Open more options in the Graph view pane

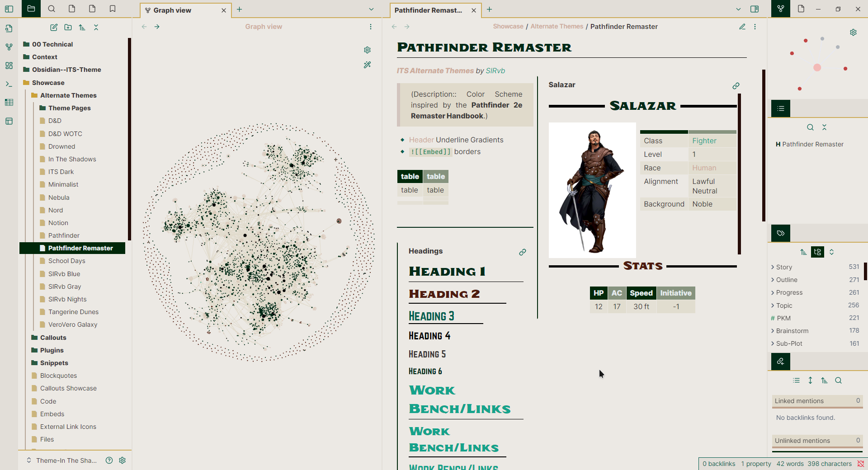(x=371, y=27)
